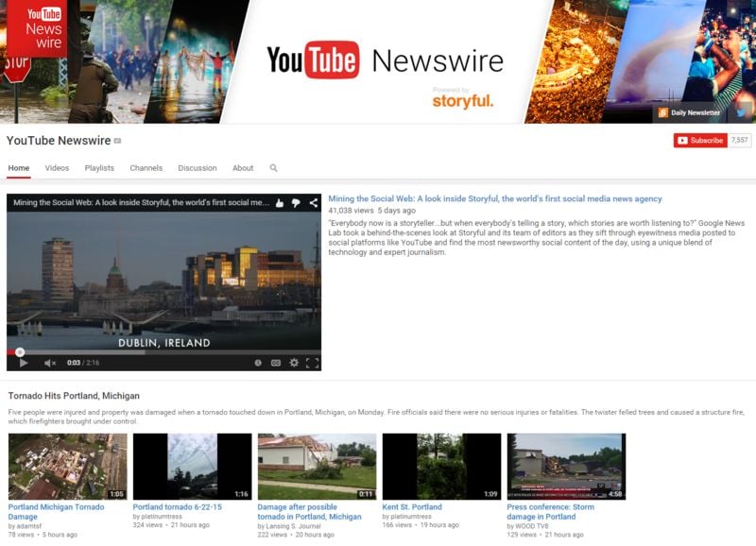756x546 pixels.
Task: Dislike the video with thumbs-down icon
Action: click(x=296, y=203)
